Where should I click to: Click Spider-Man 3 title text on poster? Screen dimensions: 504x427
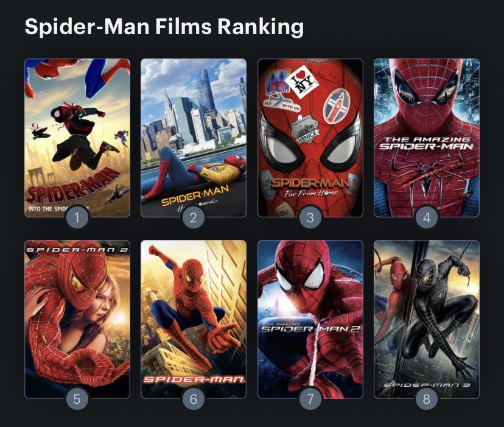(x=427, y=385)
